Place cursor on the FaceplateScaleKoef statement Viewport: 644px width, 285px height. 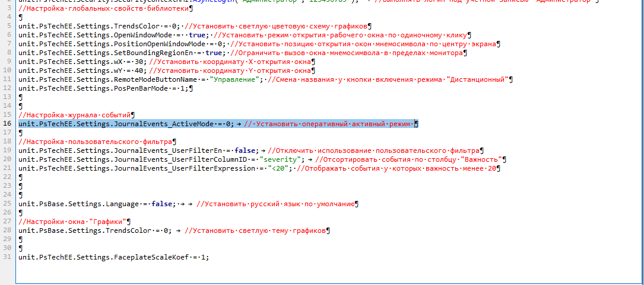point(113,257)
